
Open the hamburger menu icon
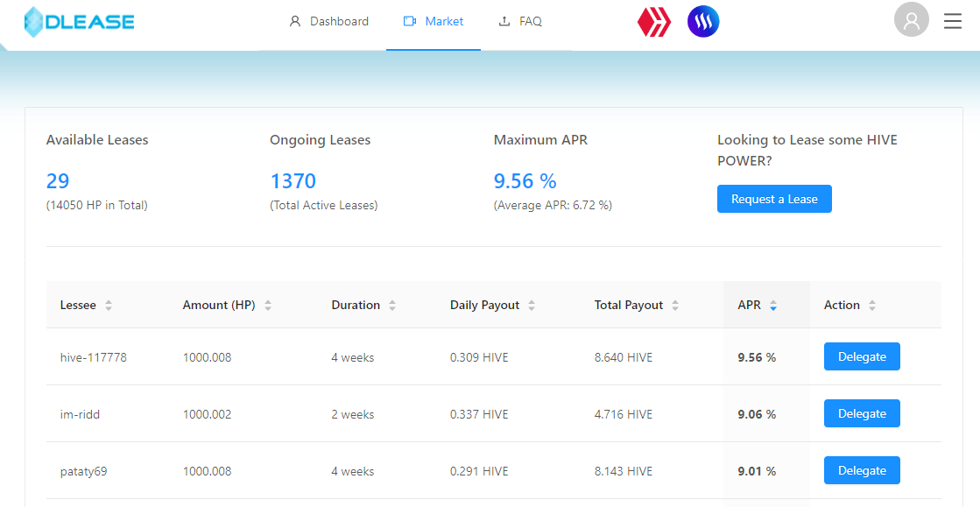tap(953, 21)
